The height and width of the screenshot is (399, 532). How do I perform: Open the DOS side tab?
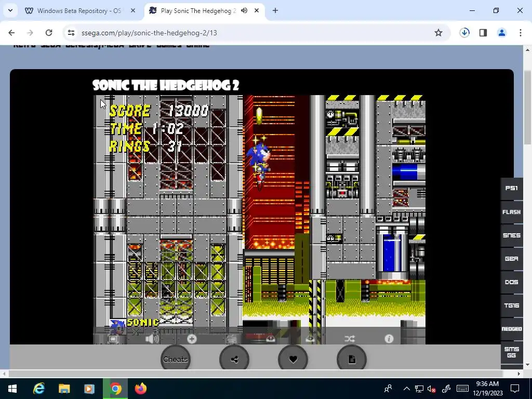click(512, 282)
